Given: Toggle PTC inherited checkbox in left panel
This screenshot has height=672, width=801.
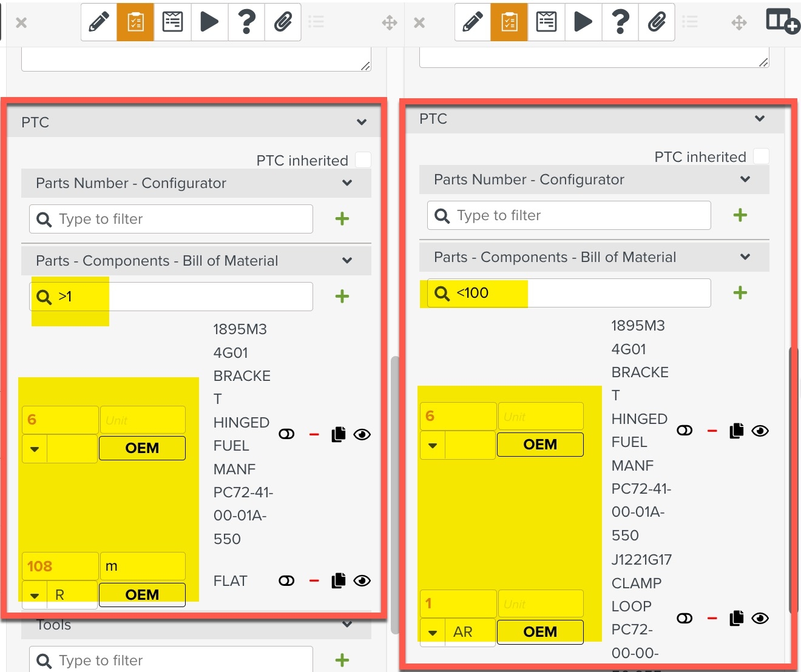Looking at the screenshot, I should 363,160.
